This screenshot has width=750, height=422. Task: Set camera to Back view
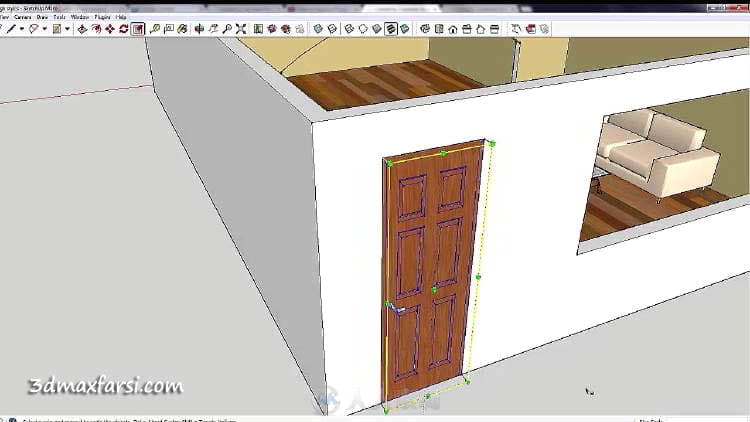click(480, 29)
